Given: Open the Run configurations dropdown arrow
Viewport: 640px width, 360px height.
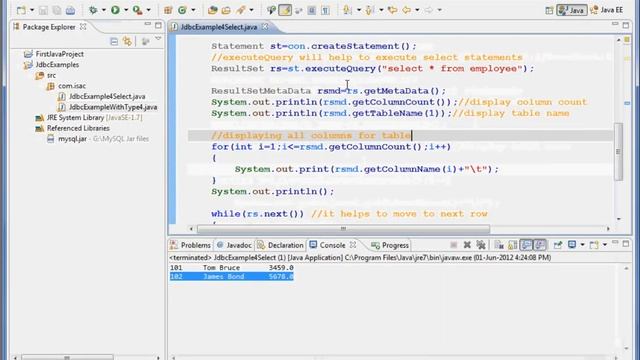Looking at the screenshot, I should (x=126, y=10).
